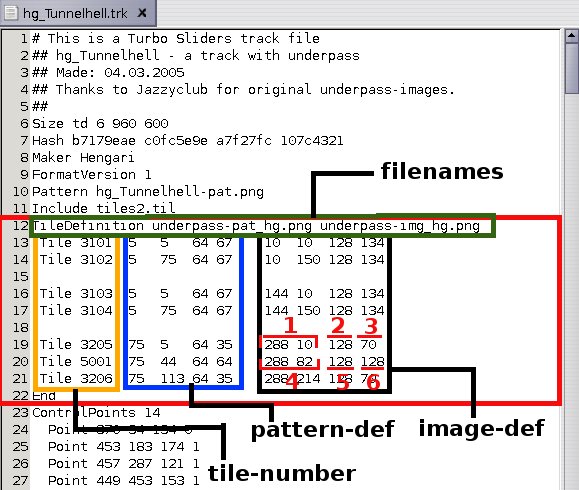Click 'Include tiles2.til' line
Screen dimensions: 579x490
(103, 208)
